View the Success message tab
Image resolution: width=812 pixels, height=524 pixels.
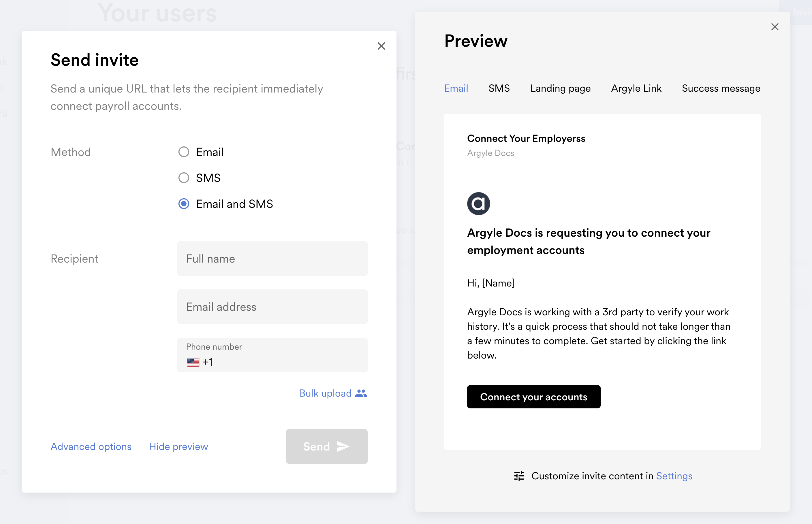(721, 88)
